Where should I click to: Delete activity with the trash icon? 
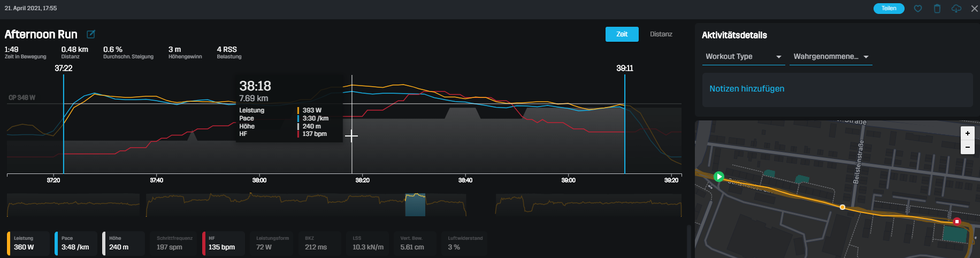tap(937, 9)
